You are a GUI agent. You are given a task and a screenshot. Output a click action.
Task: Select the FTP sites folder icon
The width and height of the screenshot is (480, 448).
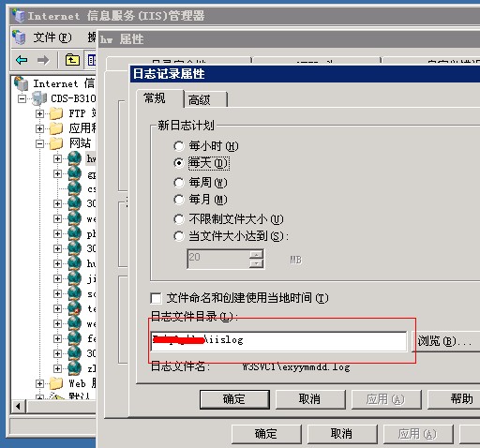click(x=56, y=113)
